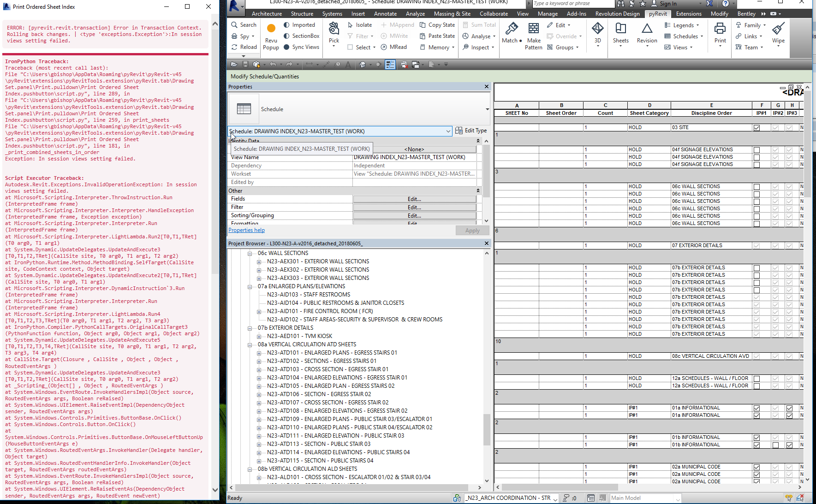Check IP#1 on first 04f SIGNAGE ELEVATIONS row
The image size is (816, 504).
pos(756,150)
